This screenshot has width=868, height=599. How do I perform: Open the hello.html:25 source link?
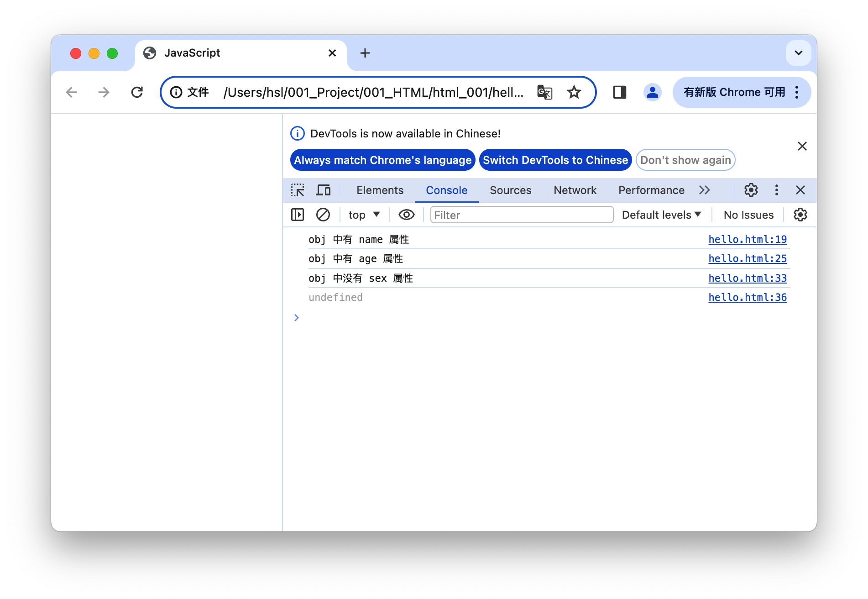pos(748,258)
